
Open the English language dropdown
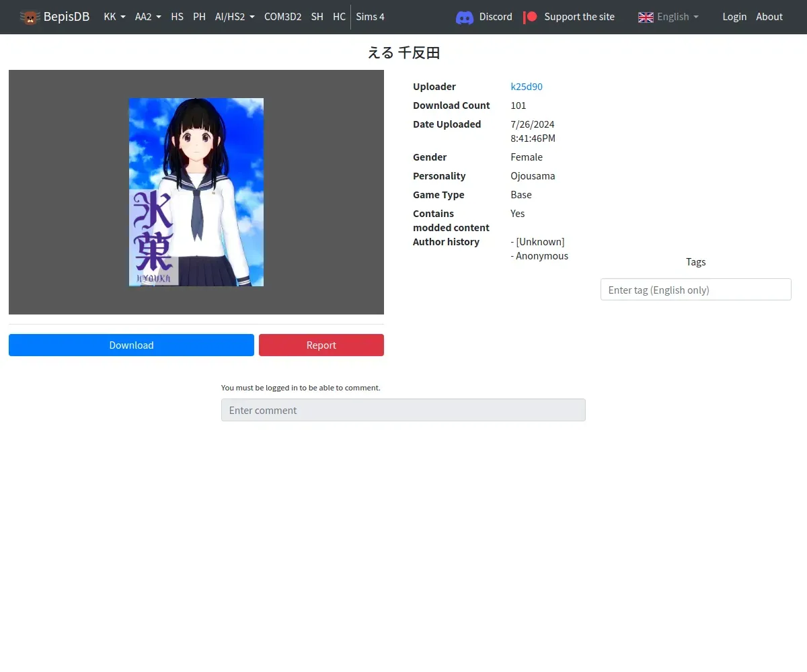678,17
